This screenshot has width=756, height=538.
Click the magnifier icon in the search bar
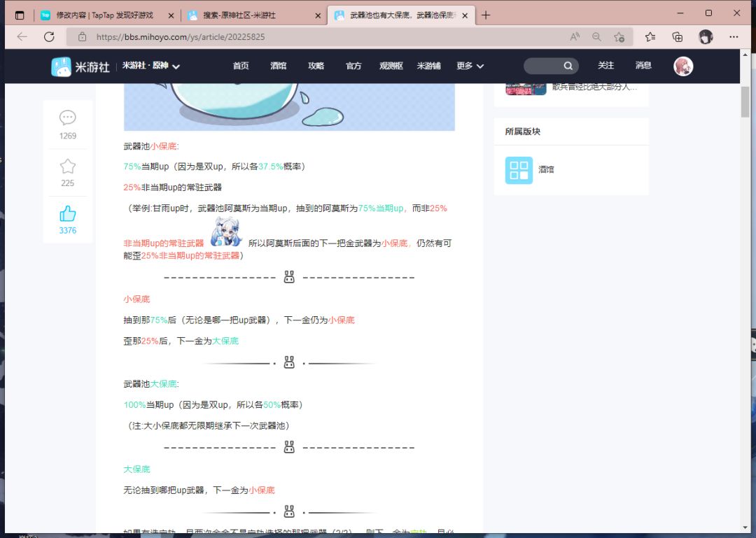tap(567, 64)
